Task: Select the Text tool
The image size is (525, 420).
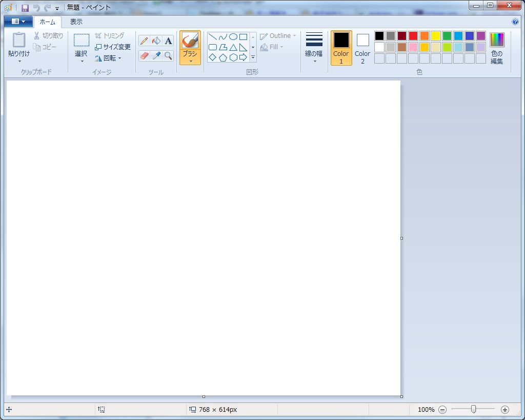Action: (x=168, y=41)
